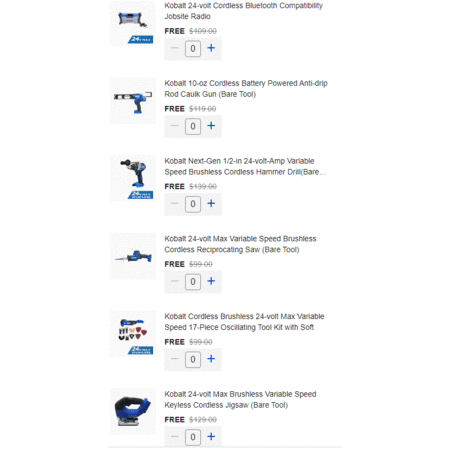
Task: Open the Cordless Jigsaw product image
Action: point(133,411)
